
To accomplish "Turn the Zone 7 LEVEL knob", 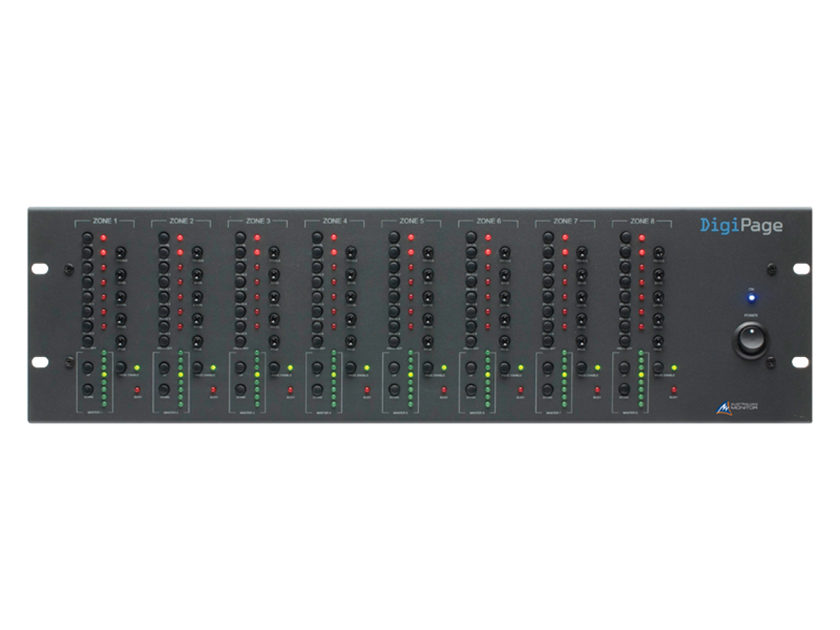I will [x=581, y=298].
